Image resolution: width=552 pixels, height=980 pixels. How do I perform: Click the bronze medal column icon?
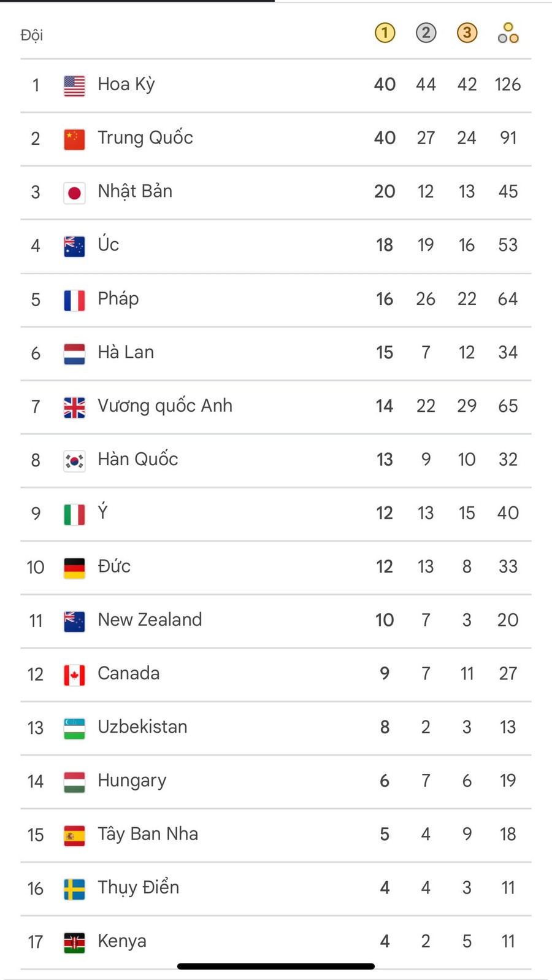[467, 33]
